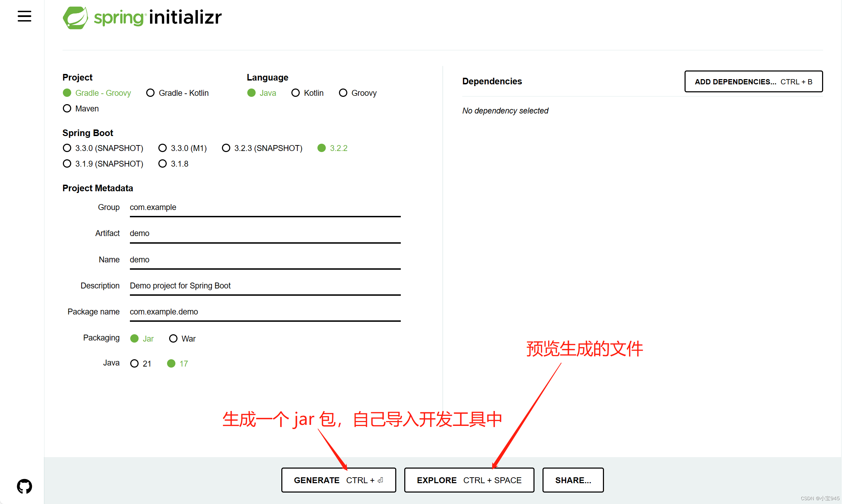Screen dimensions: 845x504
Task: Click the Project Metadata heading
Action: click(x=98, y=188)
